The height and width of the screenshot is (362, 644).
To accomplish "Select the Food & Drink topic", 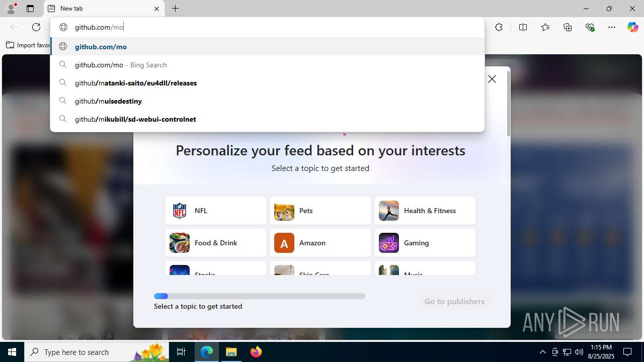I will pos(216,243).
